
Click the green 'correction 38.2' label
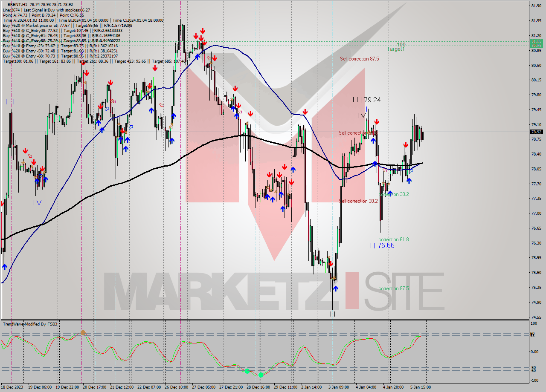(394, 194)
